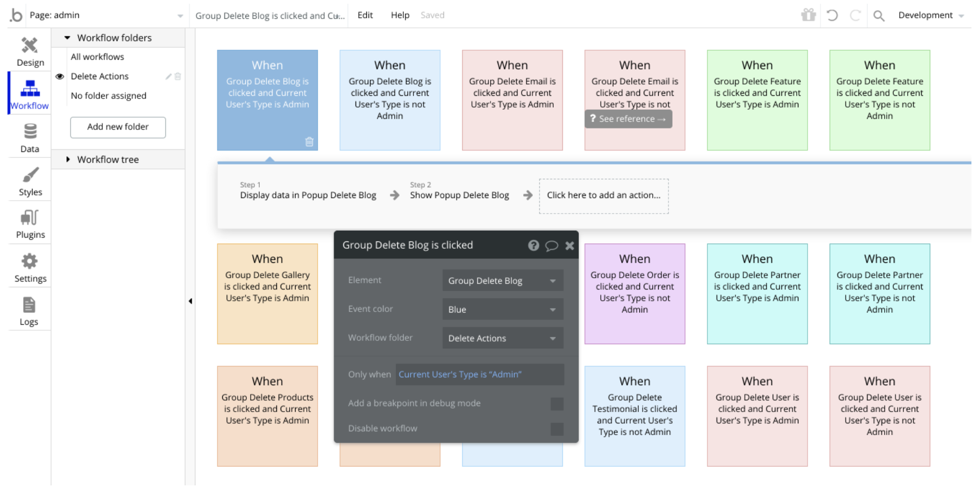Click the undo arrow icon
Viewport: 980px width, 487px height.
[832, 15]
